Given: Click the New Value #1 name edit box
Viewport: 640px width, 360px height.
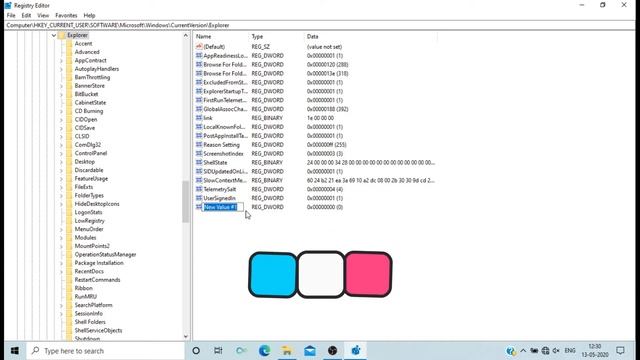Looking at the screenshot, I should tap(223, 207).
